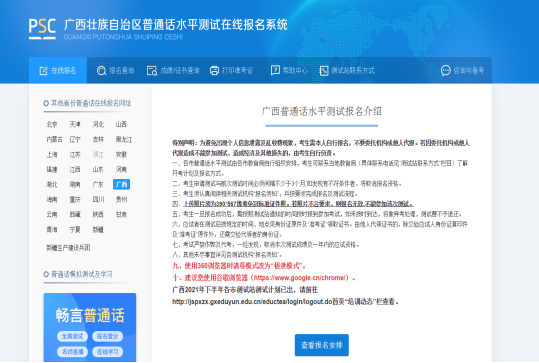Click the 查看报名安排 button
The image size is (539, 363).
coord(322,345)
